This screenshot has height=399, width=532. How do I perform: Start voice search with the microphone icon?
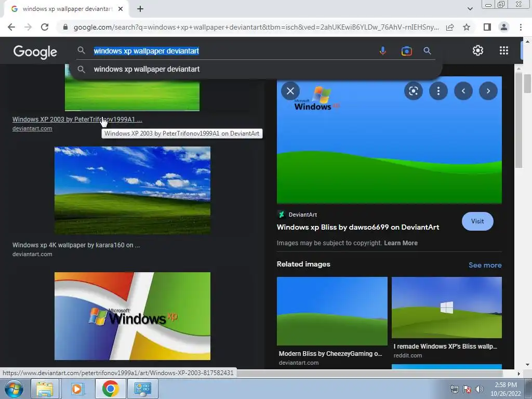click(x=383, y=51)
